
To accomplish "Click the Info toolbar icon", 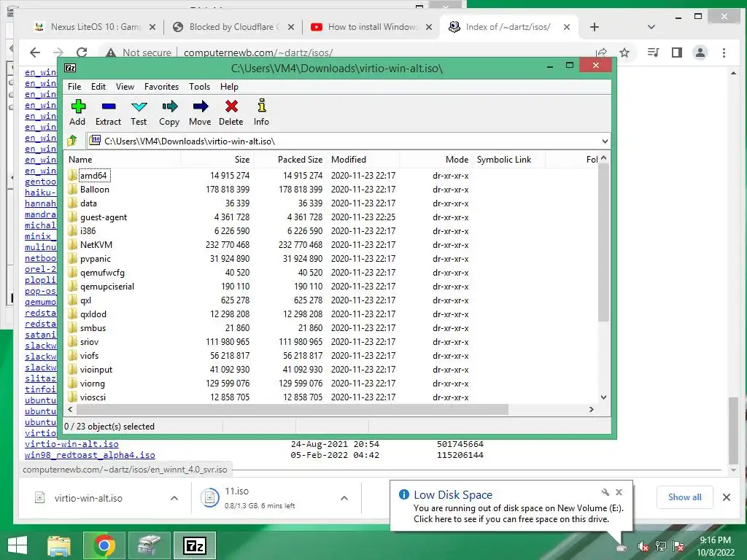I will click(262, 105).
